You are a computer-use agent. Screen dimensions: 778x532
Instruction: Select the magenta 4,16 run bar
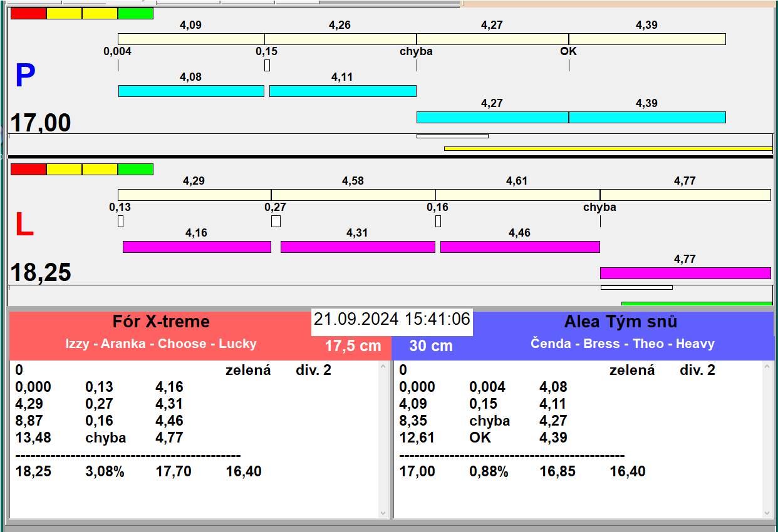pyautogui.click(x=197, y=247)
